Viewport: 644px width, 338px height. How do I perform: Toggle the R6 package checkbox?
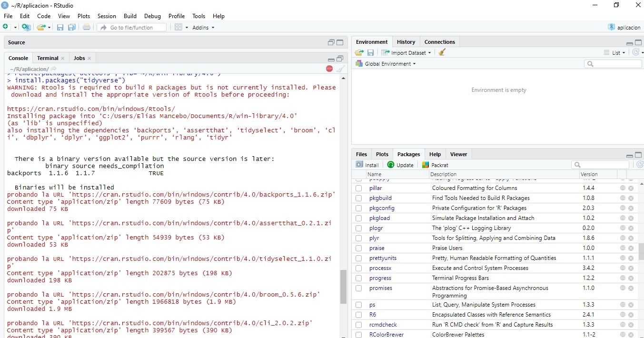pos(359,315)
